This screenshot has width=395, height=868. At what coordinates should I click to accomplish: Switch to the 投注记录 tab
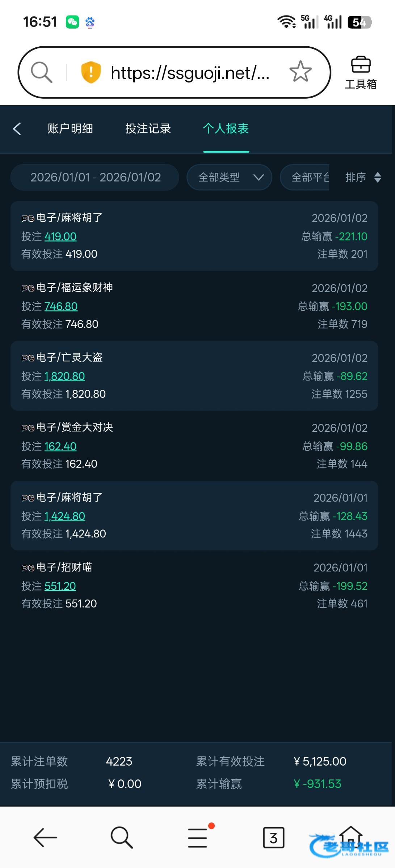click(148, 129)
